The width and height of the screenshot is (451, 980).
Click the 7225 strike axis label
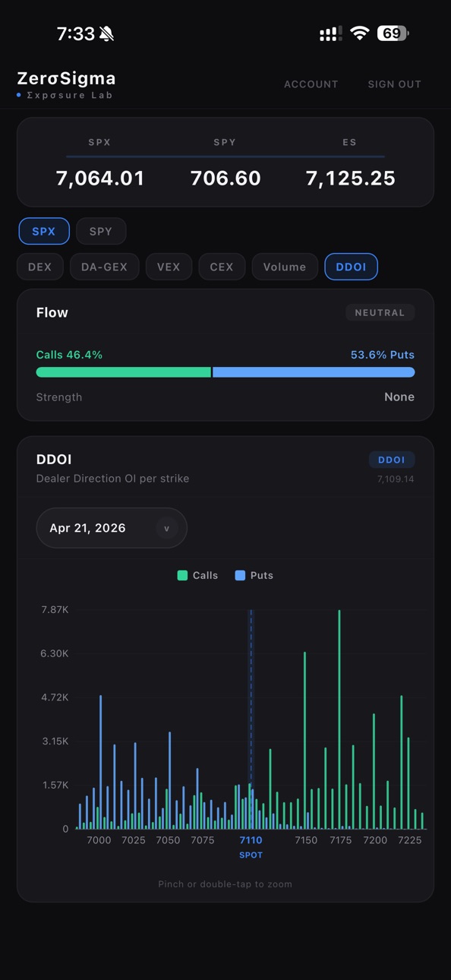click(410, 839)
